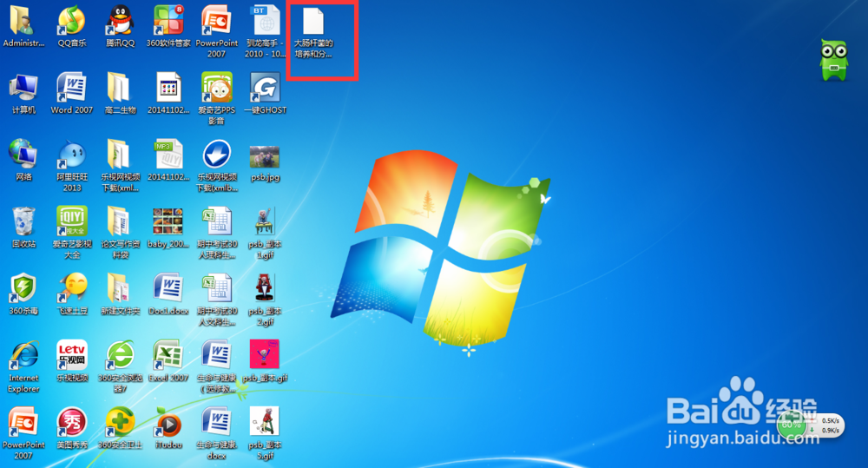The image size is (868, 468).
Task: Open 期中考试30人文科生 Excel file
Action: [216, 288]
